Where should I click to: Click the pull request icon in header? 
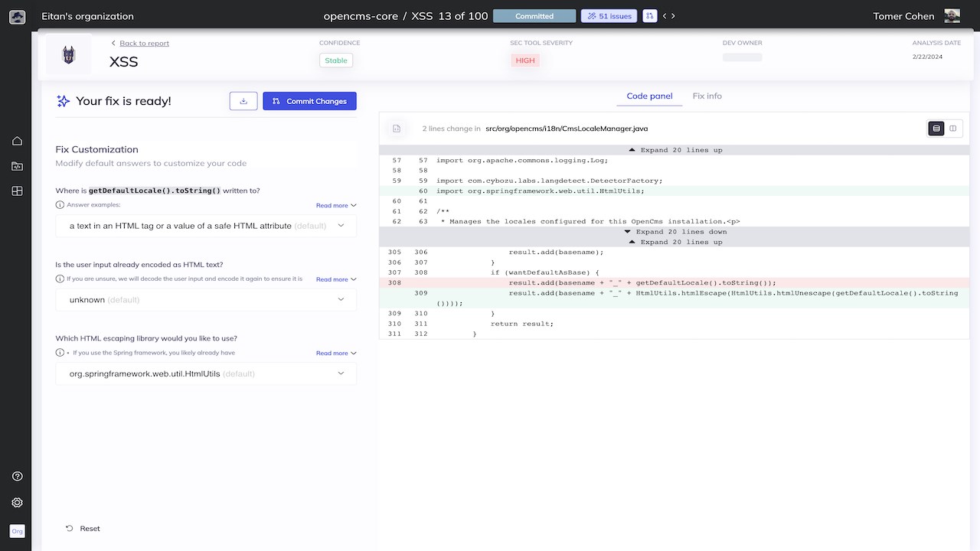coord(649,16)
